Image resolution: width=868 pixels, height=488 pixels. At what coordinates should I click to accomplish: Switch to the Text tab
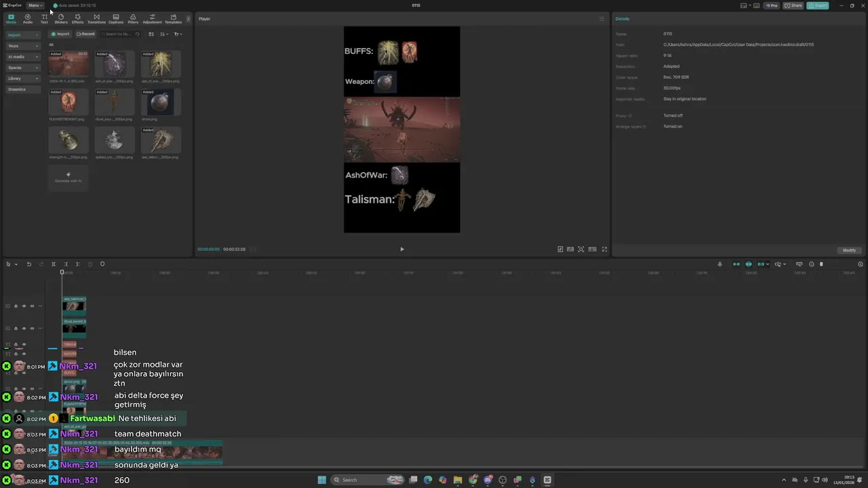44,18
